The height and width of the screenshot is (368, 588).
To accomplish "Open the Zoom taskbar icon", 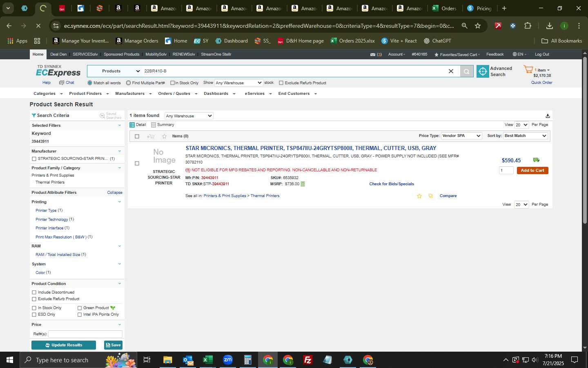I will 228,360.
